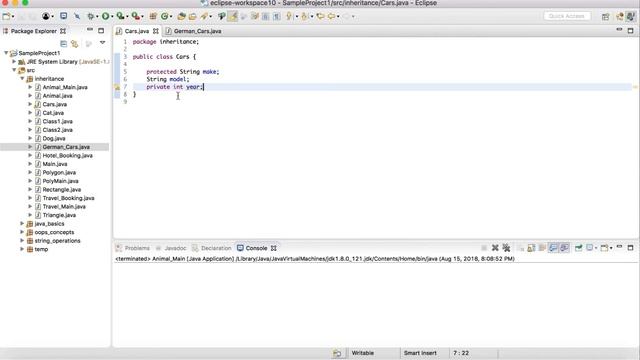
Task: Click the Previous Annotation icon
Action: tap(304, 16)
